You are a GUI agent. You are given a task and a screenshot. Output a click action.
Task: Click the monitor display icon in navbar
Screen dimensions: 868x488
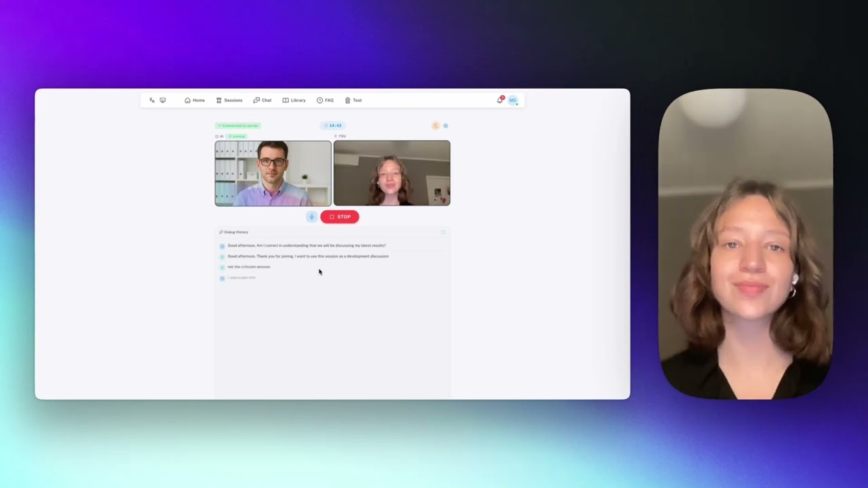pos(163,100)
